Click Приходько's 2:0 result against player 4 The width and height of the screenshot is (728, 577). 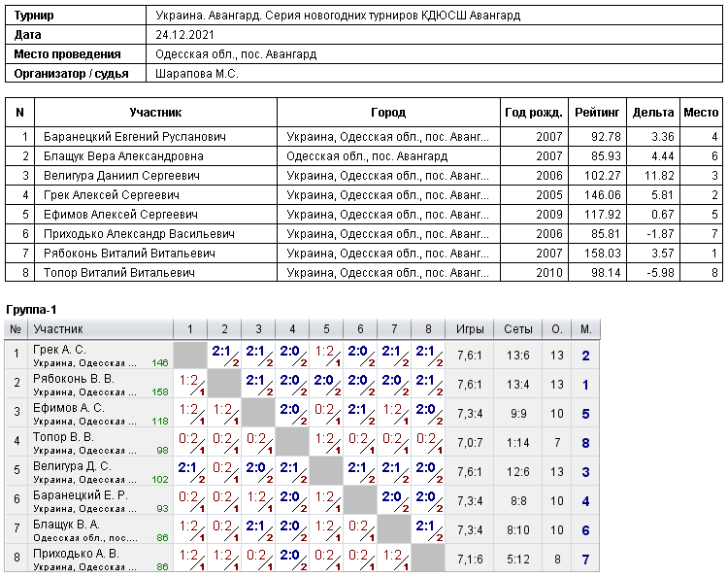tap(289, 556)
